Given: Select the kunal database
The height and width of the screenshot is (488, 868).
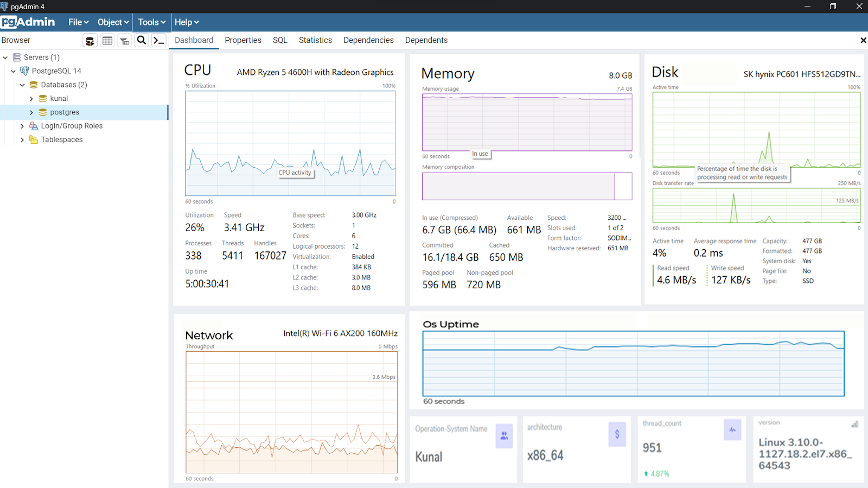Looking at the screenshot, I should (x=59, y=99).
